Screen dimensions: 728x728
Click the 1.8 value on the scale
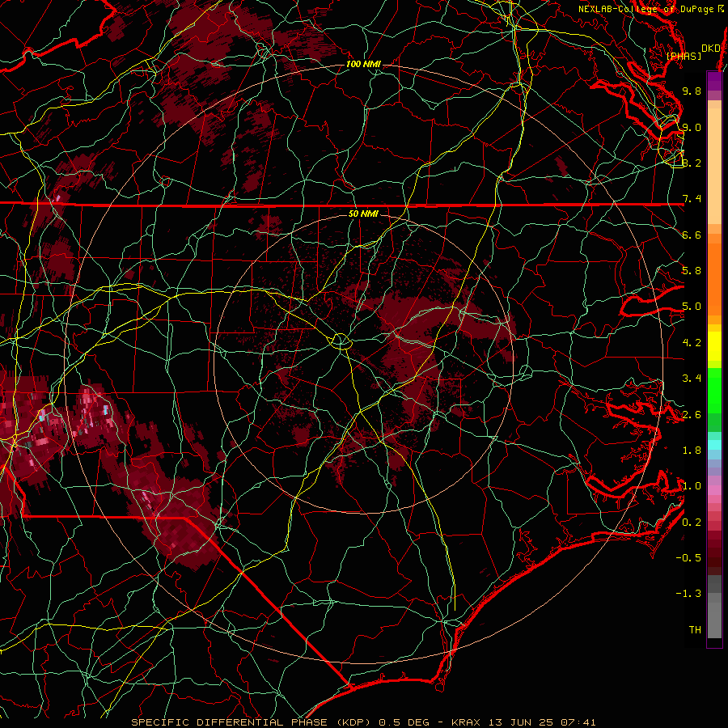tap(692, 451)
